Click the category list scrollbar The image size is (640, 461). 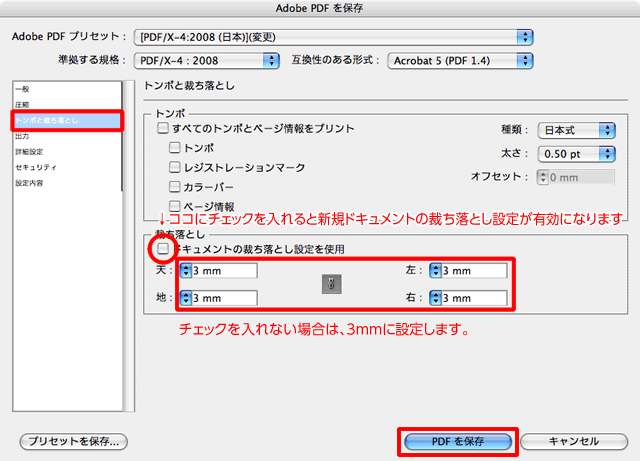(x=129, y=246)
